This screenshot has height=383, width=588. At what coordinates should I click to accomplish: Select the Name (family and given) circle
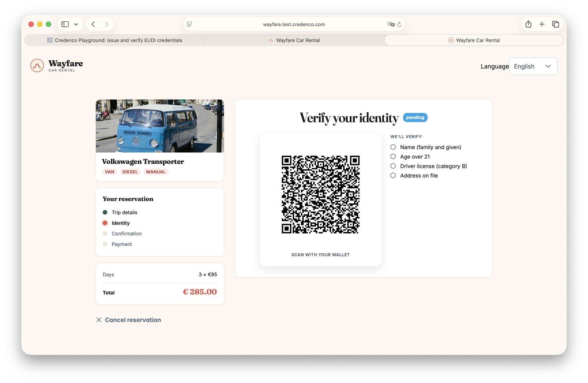pyautogui.click(x=393, y=147)
